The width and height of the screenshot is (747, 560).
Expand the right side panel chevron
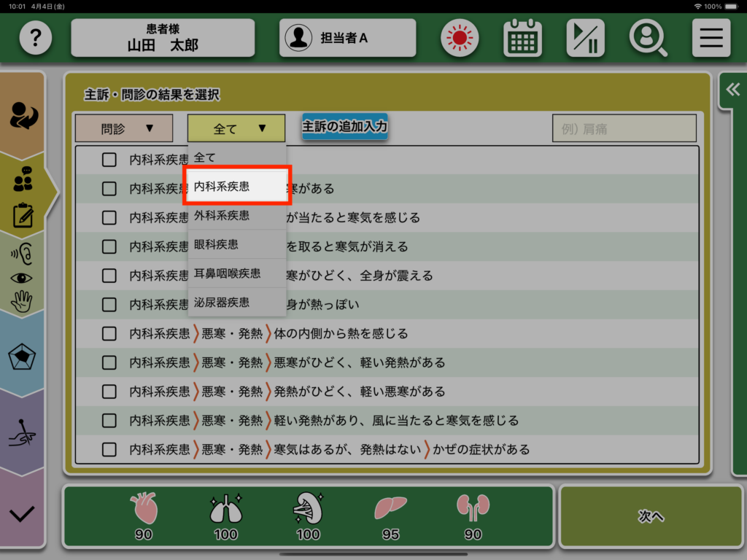tap(732, 90)
